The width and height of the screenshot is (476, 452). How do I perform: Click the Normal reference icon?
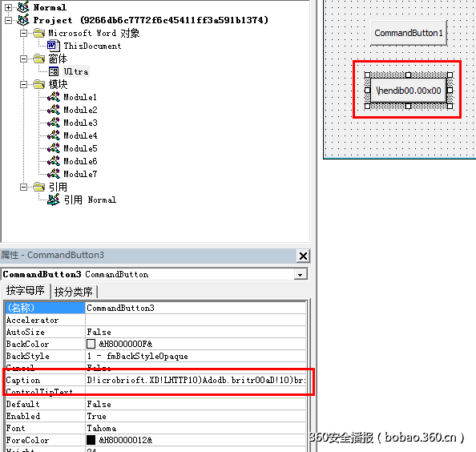54,200
